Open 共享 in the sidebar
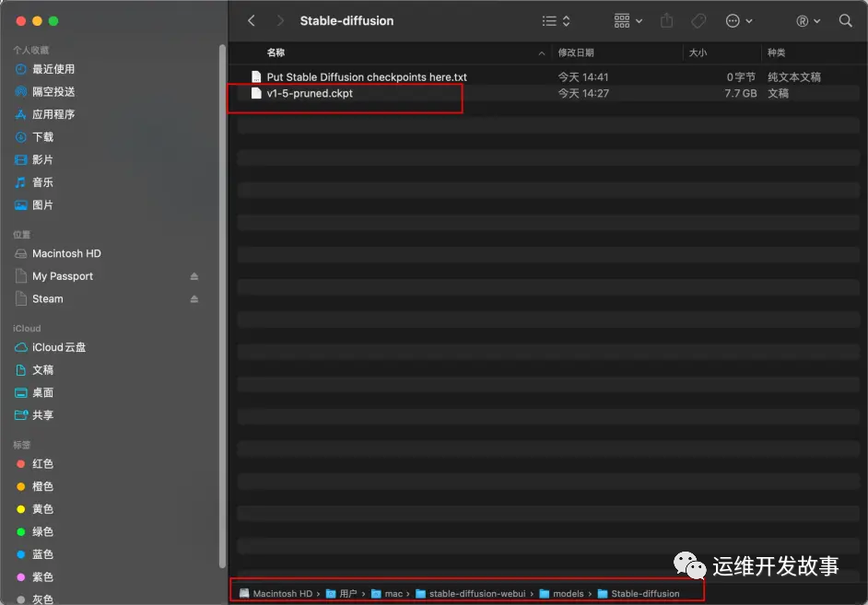 (x=42, y=415)
